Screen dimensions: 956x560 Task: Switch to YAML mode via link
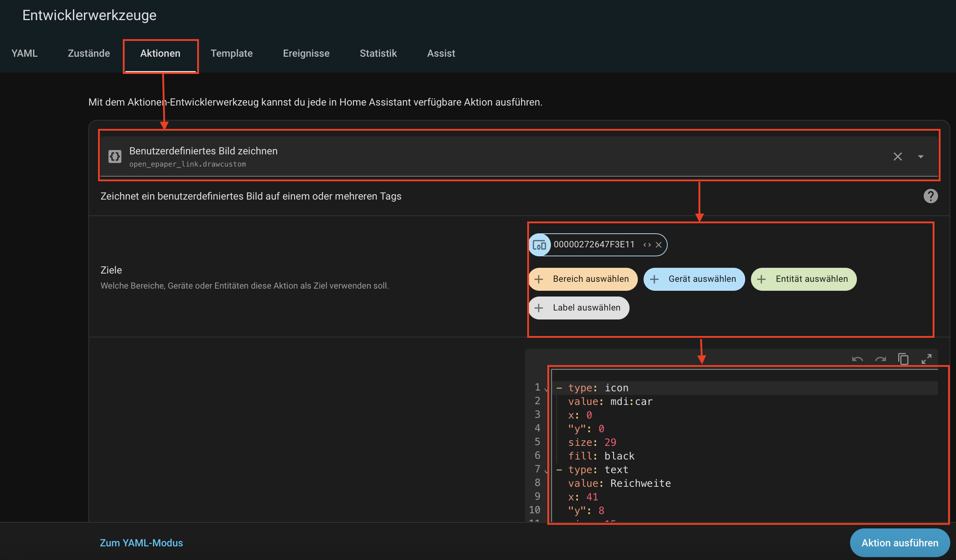[141, 542]
